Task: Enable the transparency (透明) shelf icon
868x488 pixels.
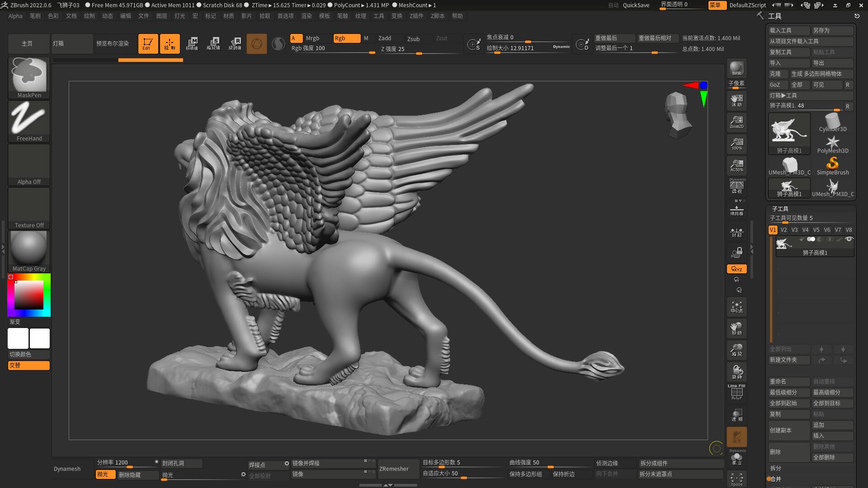Action: pos(736,415)
